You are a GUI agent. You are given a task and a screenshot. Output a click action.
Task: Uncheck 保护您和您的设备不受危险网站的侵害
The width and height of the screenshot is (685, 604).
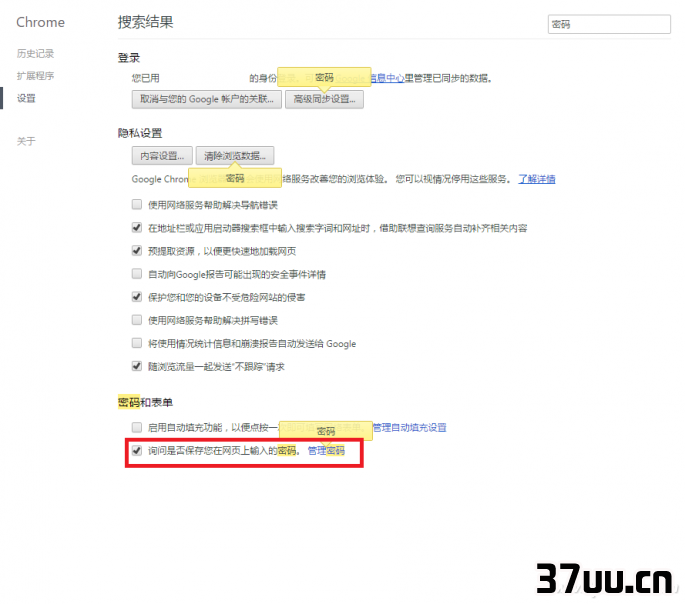(137, 297)
